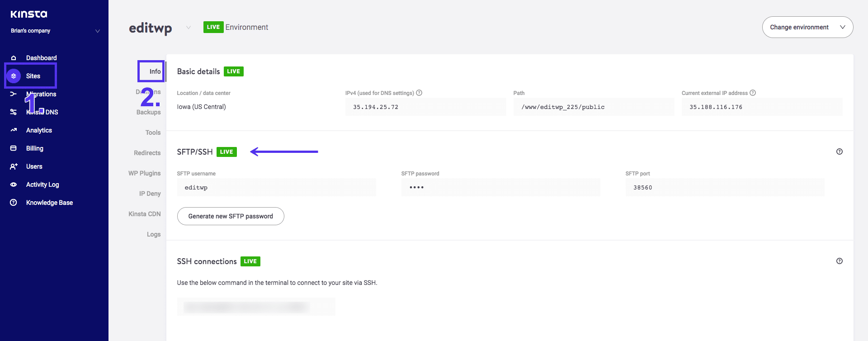
Task: Open Activity Log in the sidebar
Action: (42, 185)
